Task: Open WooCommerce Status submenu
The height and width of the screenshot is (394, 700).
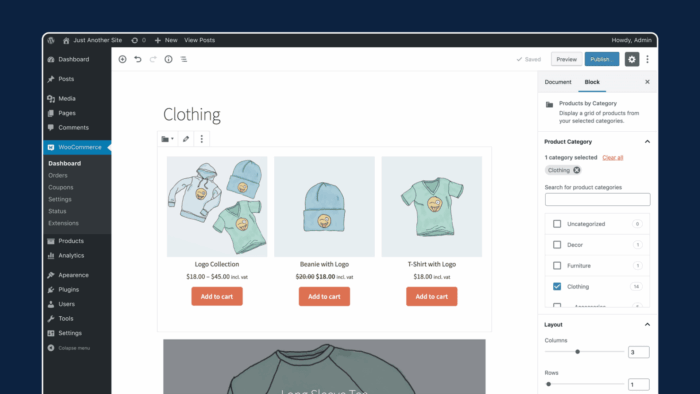Action: tap(57, 211)
